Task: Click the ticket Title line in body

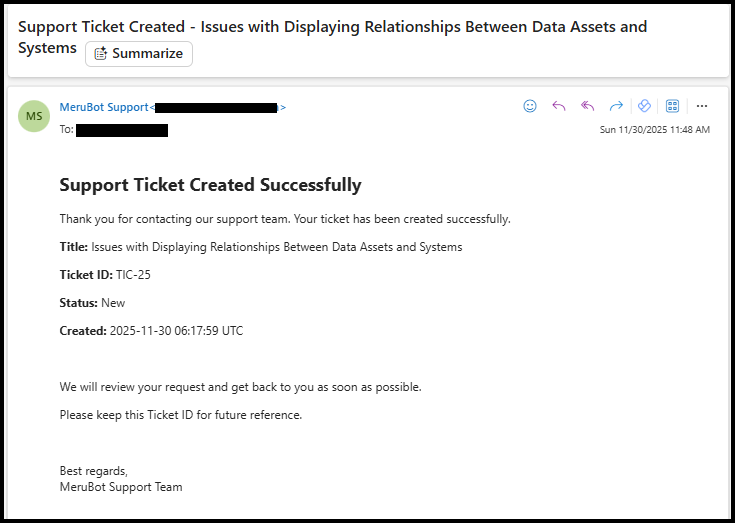Action: coord(260,247)
